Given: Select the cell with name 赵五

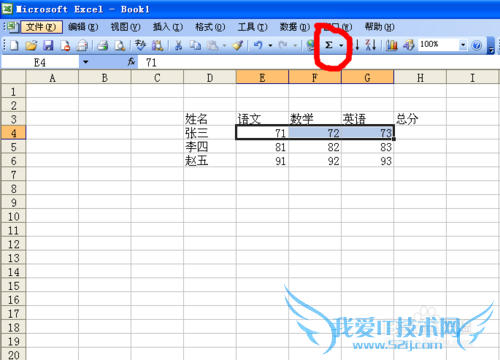Looking at the screenshot, I should pos(210,161).
